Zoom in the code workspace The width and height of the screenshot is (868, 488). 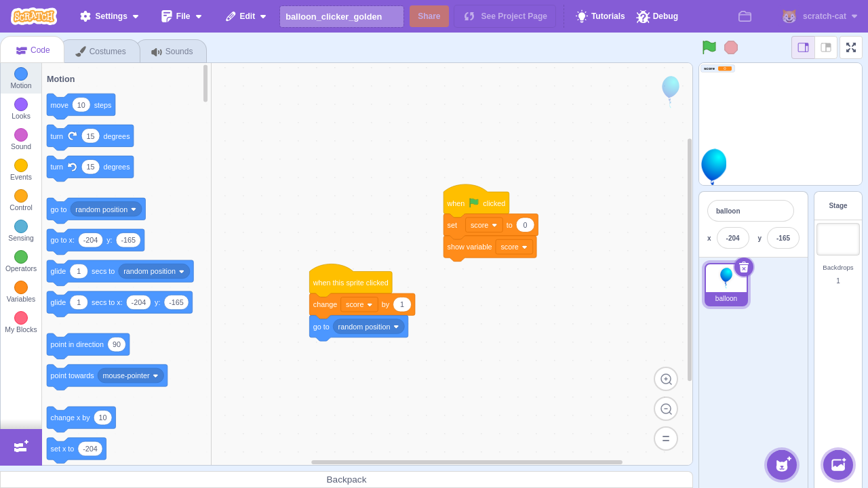pyautogui.click(x=666, y=379)
